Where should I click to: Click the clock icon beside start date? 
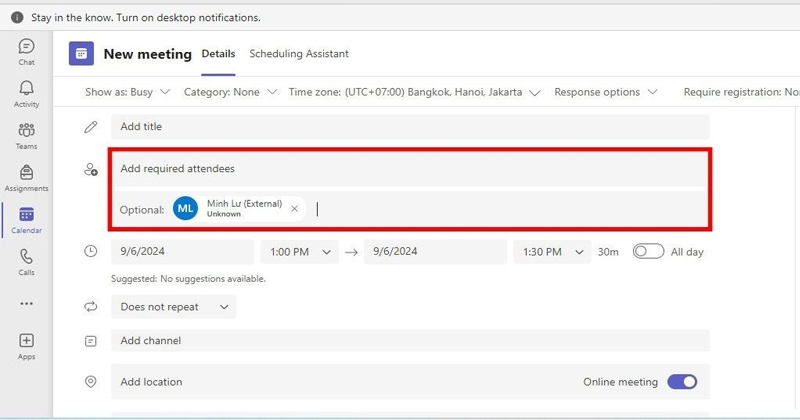click(x=90, y=251)
